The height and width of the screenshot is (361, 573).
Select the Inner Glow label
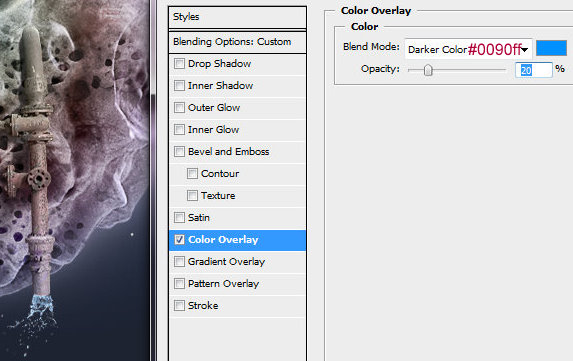(213, 129)
